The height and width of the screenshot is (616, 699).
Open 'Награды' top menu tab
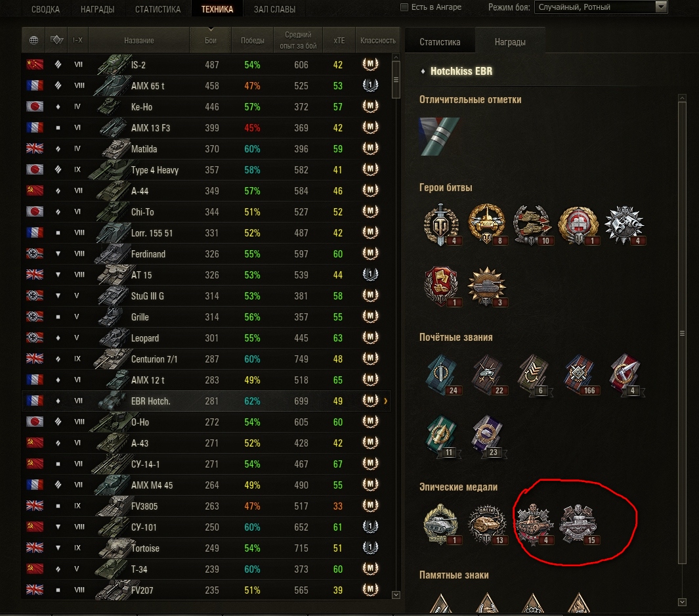click(x=97, y=9)
